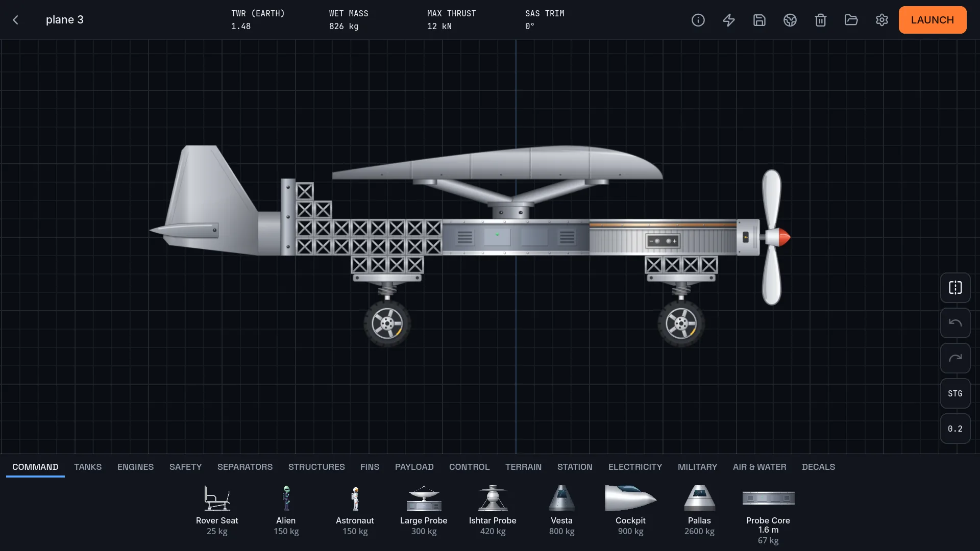Change the 0.2 grid snap value
Screen dimensions: 980x551
coord(955,429)
